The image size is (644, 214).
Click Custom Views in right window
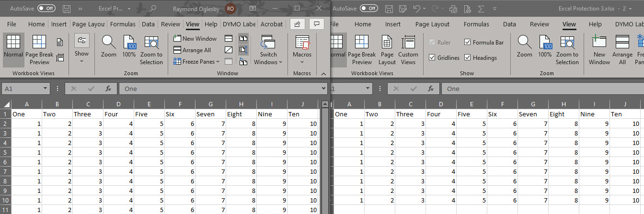point(408,50)
